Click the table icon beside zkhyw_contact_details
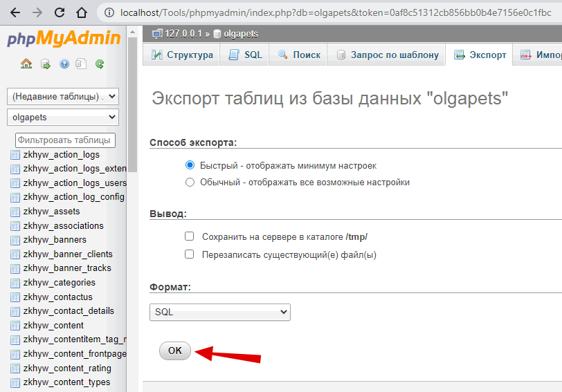Screen dimensions: 562x392 pos(15,311)
